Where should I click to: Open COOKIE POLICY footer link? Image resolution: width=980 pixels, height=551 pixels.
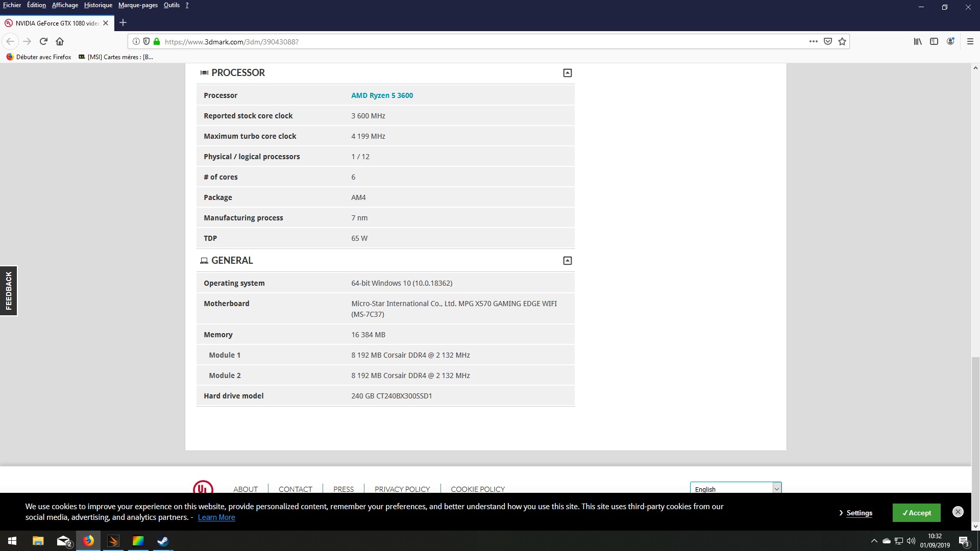click(478, 489)
